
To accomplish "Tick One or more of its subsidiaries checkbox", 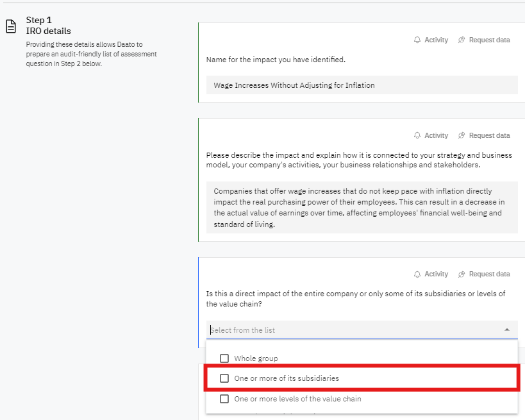I will pos(224,378).
